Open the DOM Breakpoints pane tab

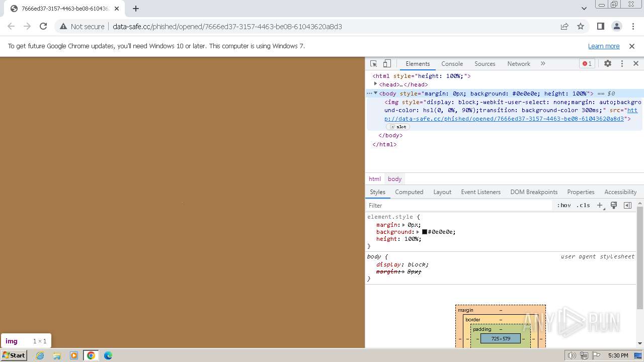534,192
